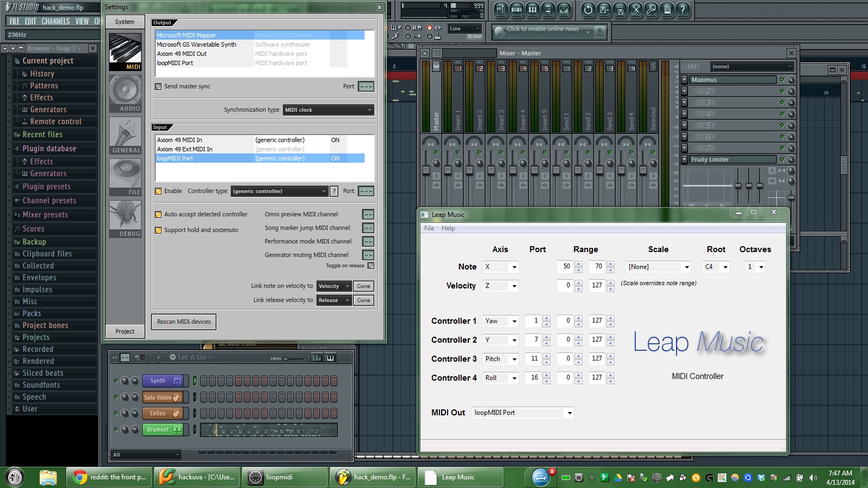The width and height of the screenshot is (868, 488).
Task: Open the CHANNELS menu in FL Studio
Action: [55, 21]
